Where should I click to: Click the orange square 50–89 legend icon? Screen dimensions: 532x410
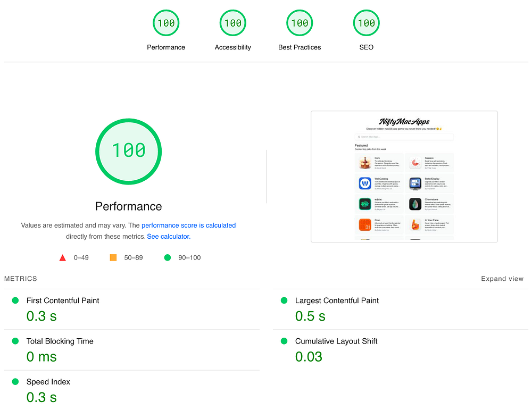tap(113, 258)
